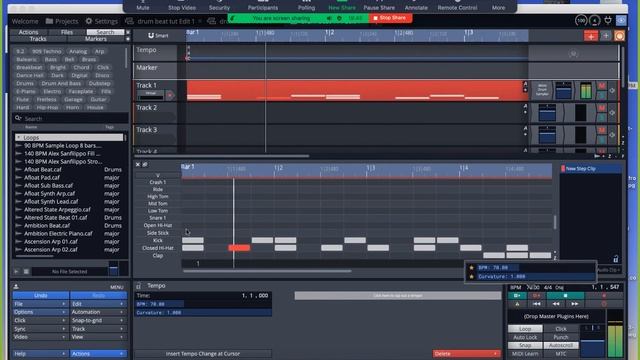Mute Track 2
This screenshot has width=640, height=360.
click(601, 109)
